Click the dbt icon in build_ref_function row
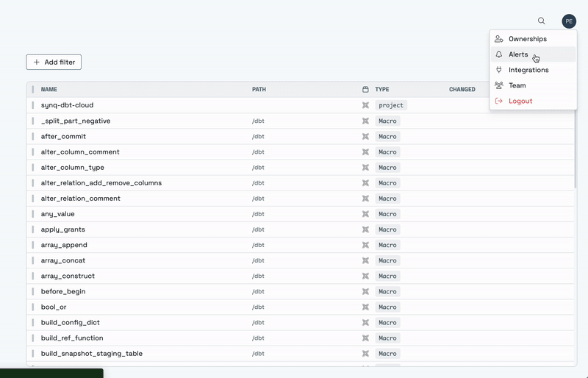This screenshot has height=378, width=588. pos(365,338)
